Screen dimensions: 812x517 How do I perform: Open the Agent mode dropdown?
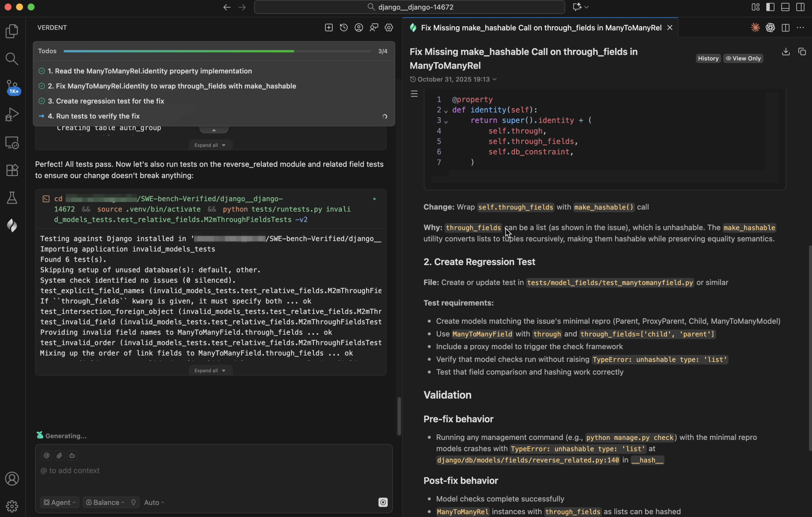click(x=59, y=502)
